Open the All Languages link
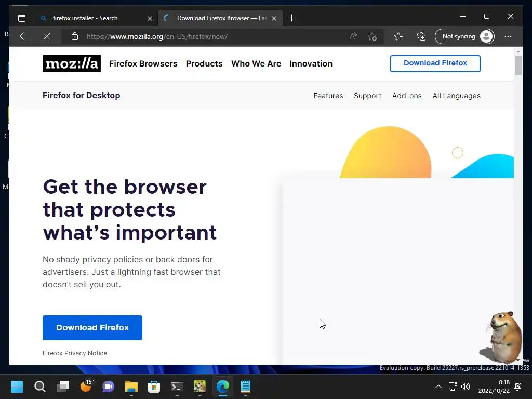This screenshot has height=399, width=532. click(x=456, y=96)
